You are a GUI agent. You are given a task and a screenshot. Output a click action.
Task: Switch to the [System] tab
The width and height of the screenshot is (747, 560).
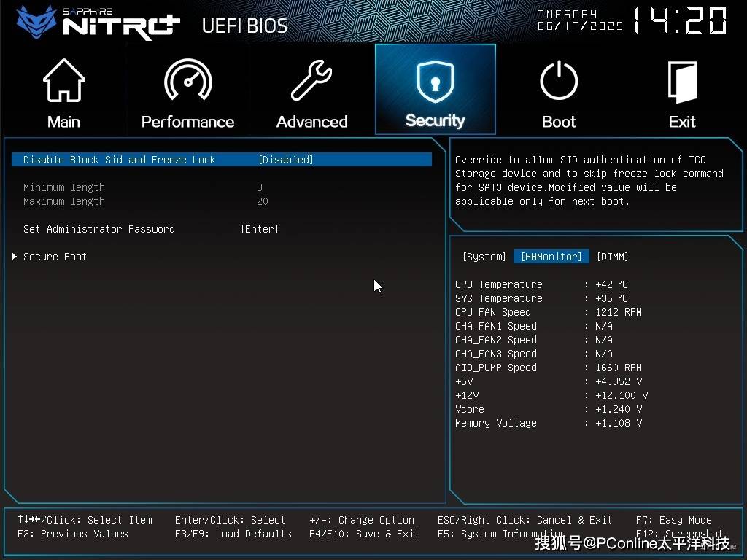(484, 257)
